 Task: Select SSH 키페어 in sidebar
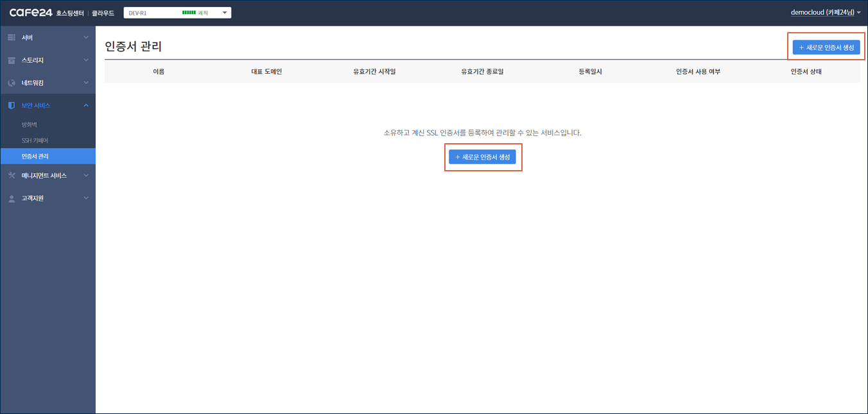point(35,141)
